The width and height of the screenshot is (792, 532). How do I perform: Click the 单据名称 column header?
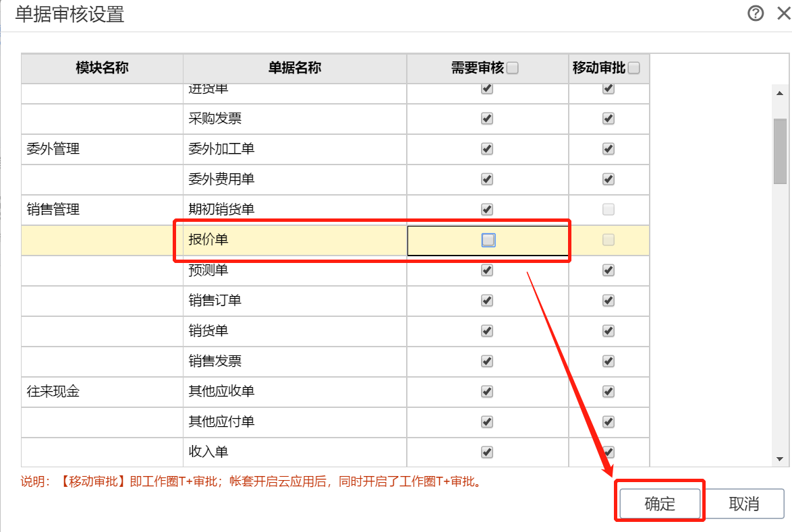pyautogui.click(x=294, y=68)
